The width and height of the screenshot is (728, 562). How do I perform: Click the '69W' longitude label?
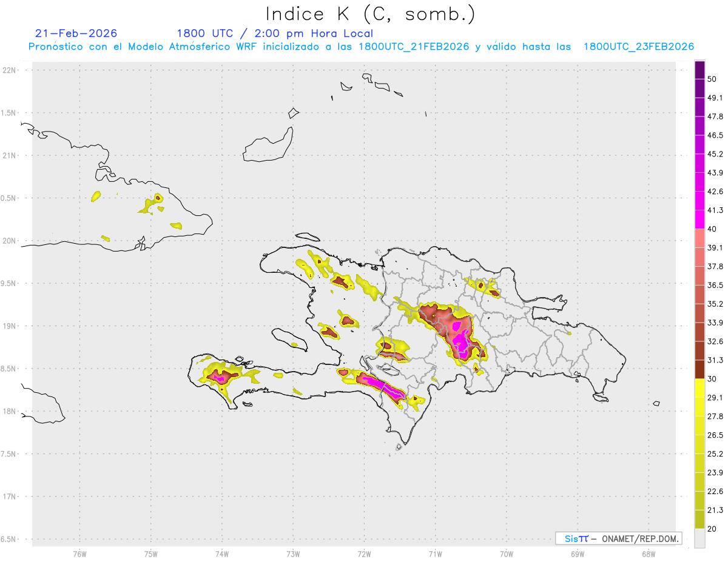coord(578,554)
